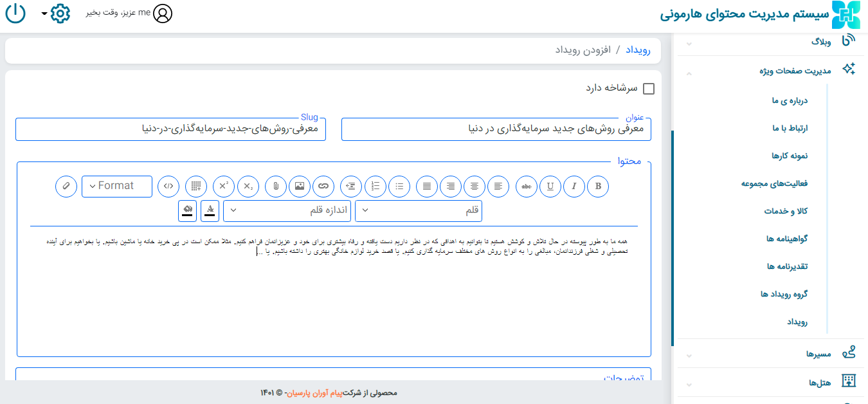The image size is (868, 404).
Task: Go to "رویداد" breadcrumb link
Action: pyautogui.click(x=638, y=50)
